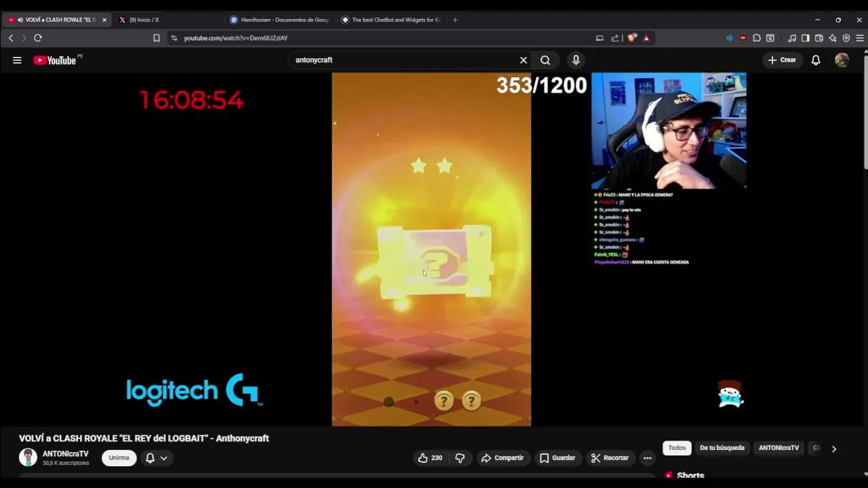
Task: Open the VPN shield icon
Action: click(x=846, y=38)
